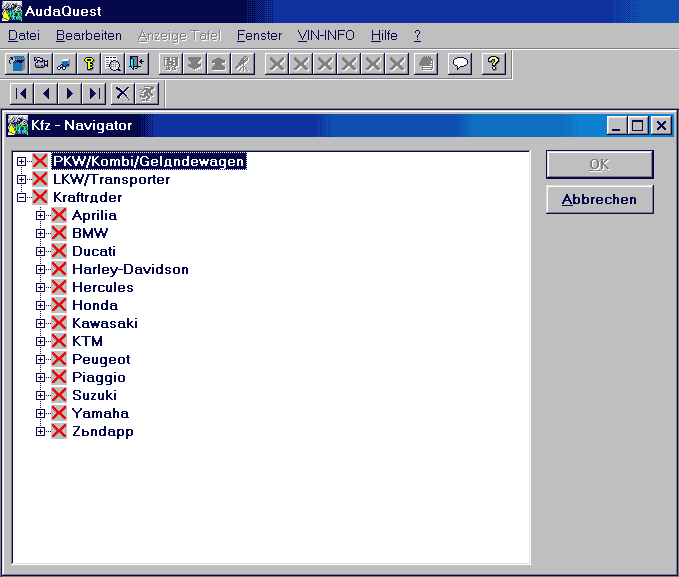Click the greyed up-arrow toolbar icon
679x577 pixels.
pos(219,64)
